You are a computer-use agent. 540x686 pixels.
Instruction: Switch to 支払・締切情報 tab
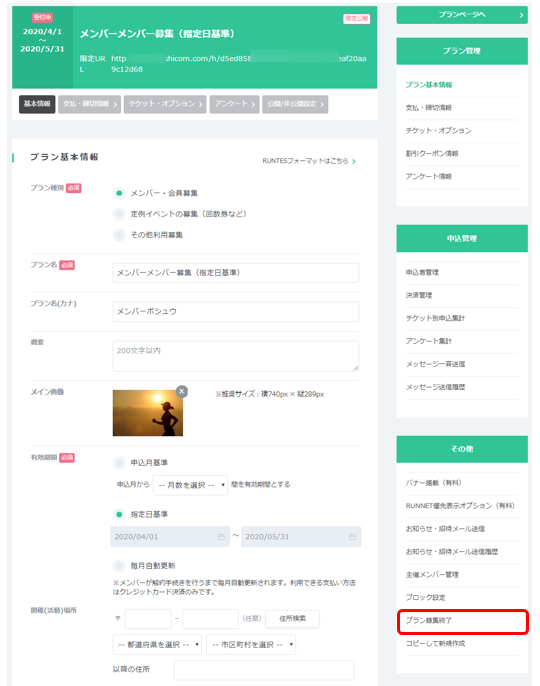89,104
